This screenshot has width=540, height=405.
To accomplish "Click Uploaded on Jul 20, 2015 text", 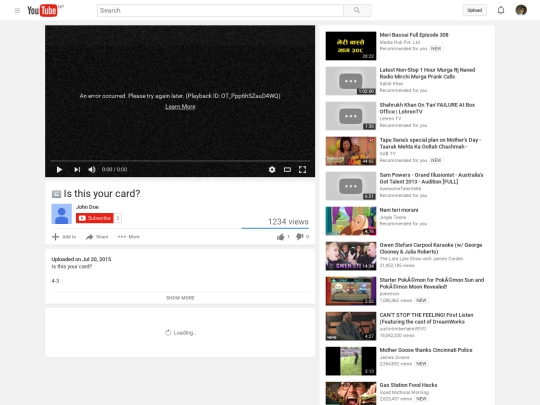I will (81, 259).
